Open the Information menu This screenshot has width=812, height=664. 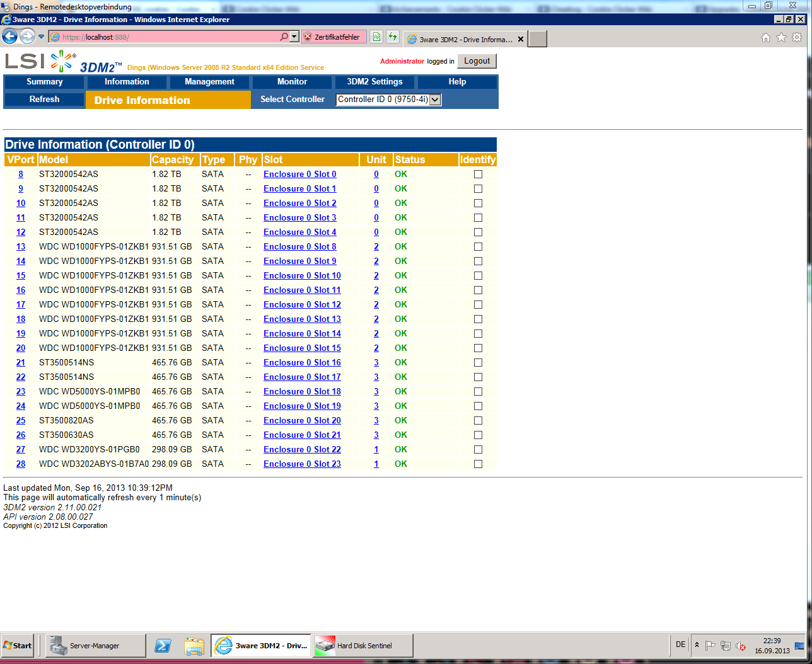[x=127, y=82]
